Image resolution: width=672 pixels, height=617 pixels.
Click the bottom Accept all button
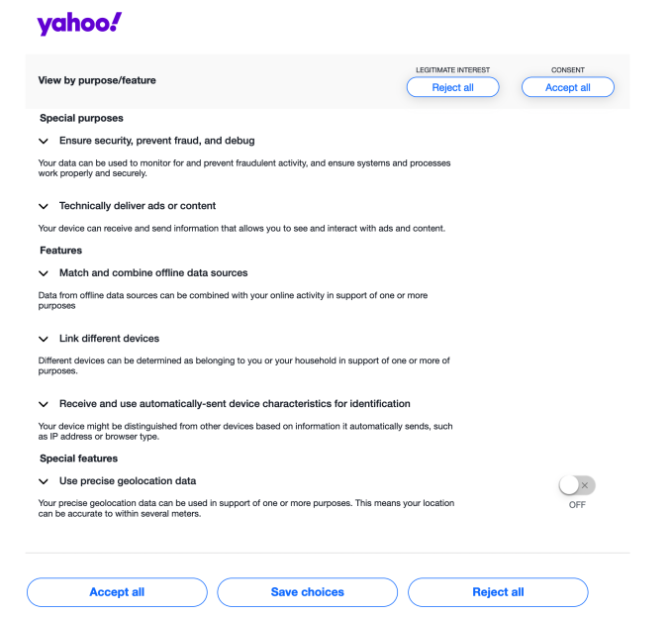[117, 592]
